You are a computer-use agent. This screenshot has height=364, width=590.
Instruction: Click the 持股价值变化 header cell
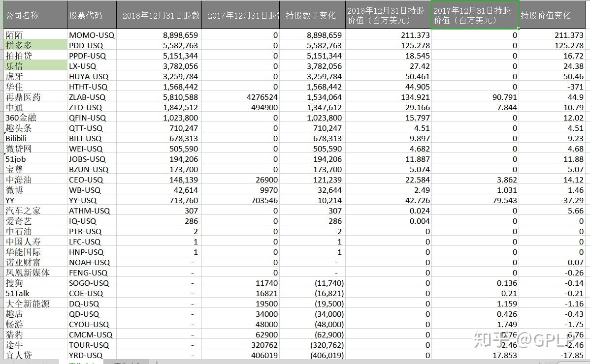tap(553, 15)
